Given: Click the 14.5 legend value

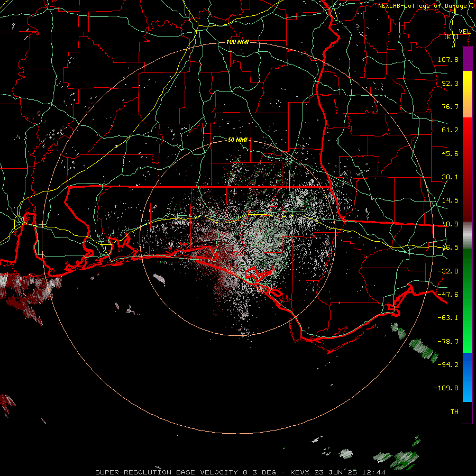Looking at the screenshot, I should click(450, 200).
